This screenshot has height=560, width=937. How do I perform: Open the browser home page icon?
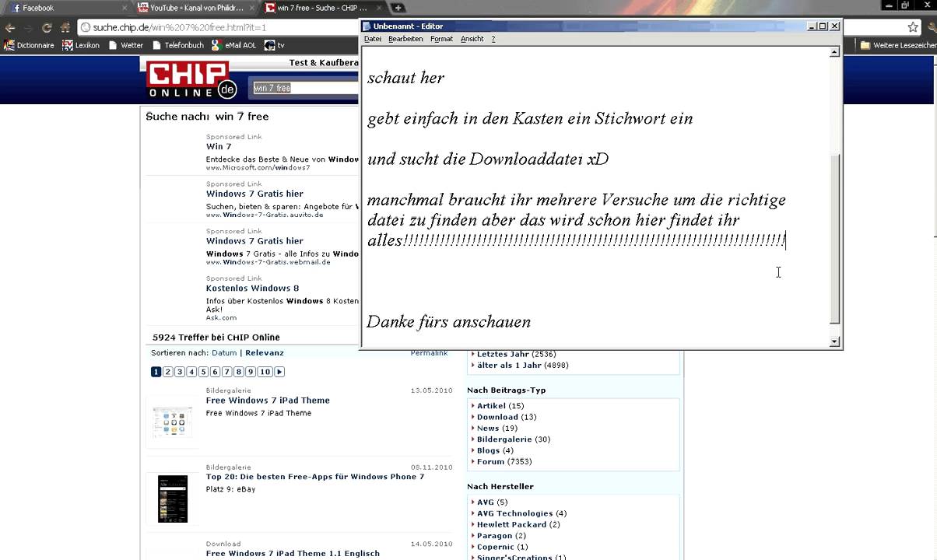(x=65, y=27)
